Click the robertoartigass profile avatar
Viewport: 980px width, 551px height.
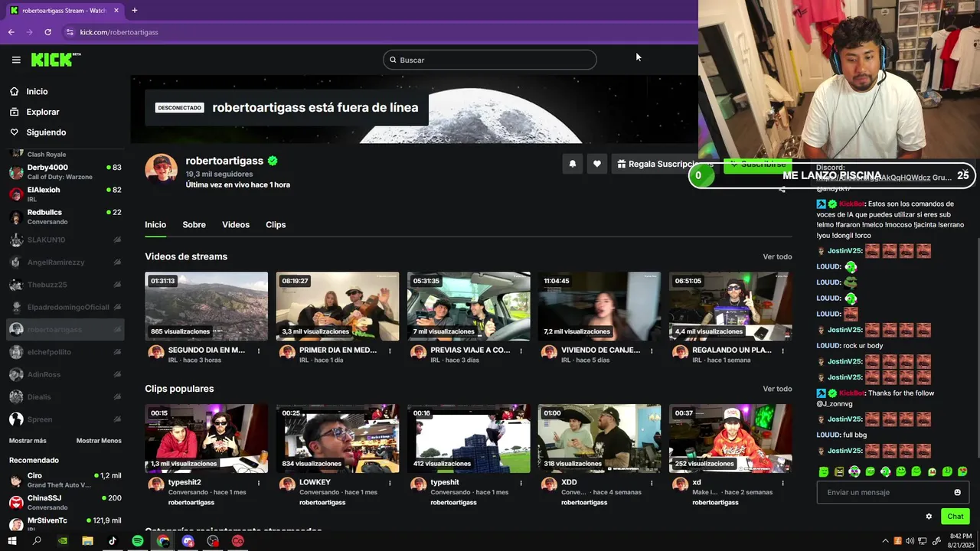pos(161,170)
